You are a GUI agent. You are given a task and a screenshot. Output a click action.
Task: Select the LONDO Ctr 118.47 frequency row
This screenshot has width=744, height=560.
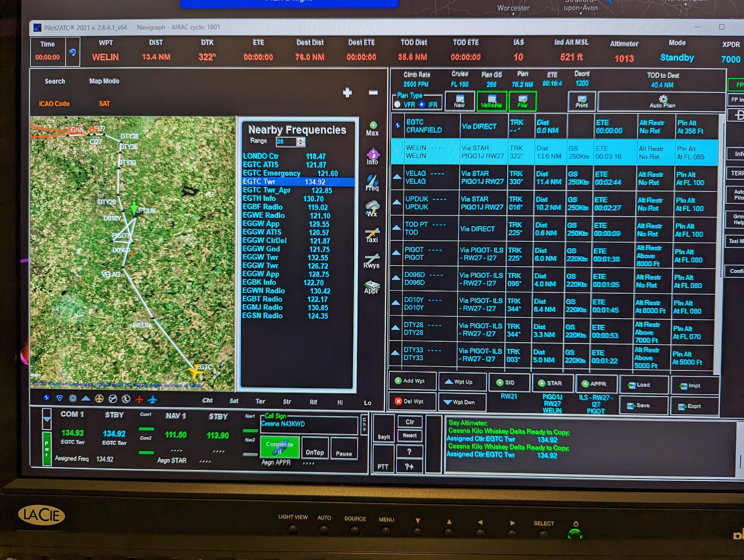click(x=298, y=157)
